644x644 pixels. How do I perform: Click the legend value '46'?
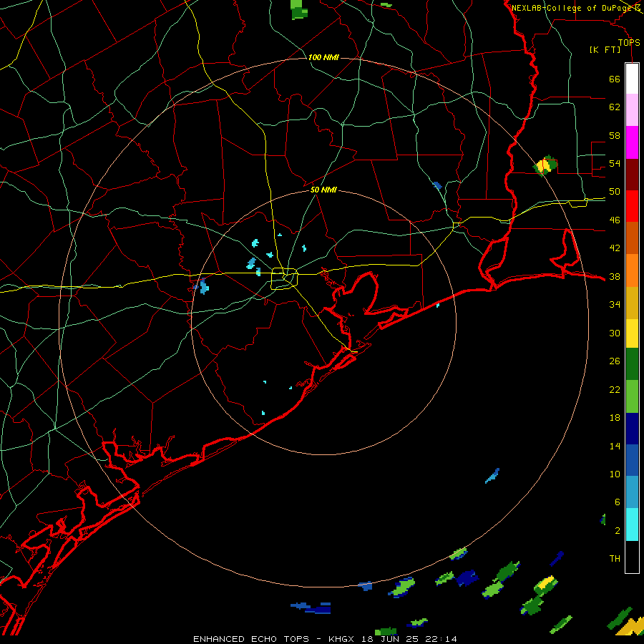[615, 220]
